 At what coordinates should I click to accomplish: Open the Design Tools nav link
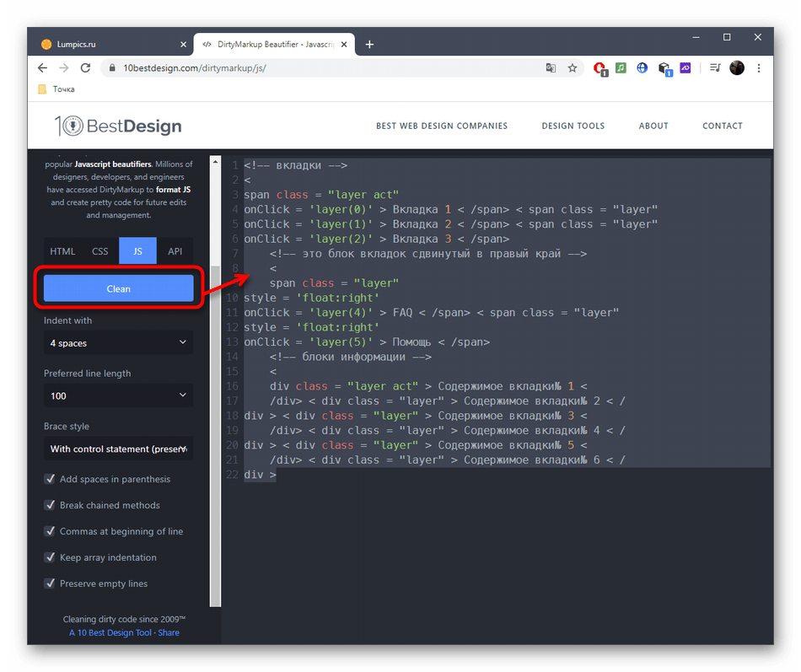point(573,126)
